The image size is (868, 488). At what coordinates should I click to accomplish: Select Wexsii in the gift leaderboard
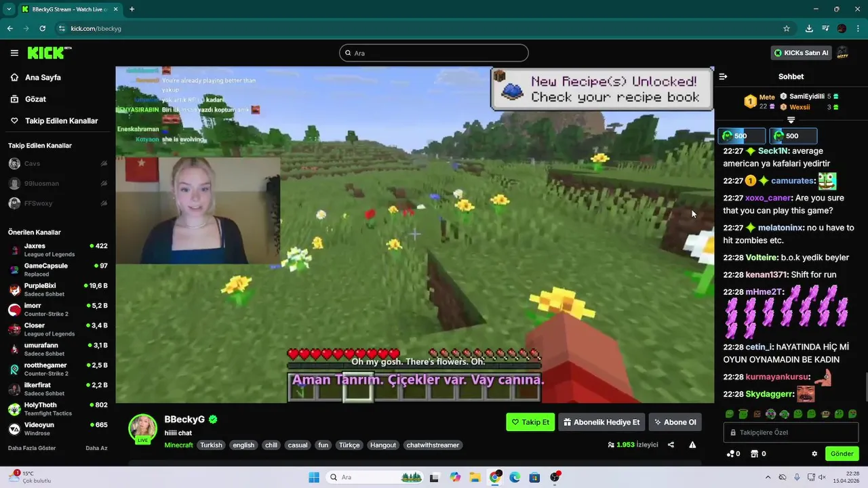coord(809,107)
